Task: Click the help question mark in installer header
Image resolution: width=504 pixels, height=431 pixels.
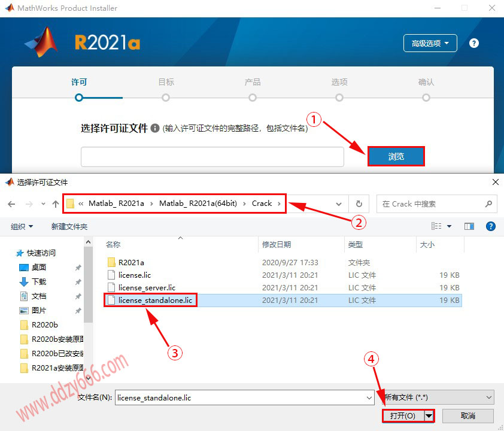Action: tap(474, 43)
